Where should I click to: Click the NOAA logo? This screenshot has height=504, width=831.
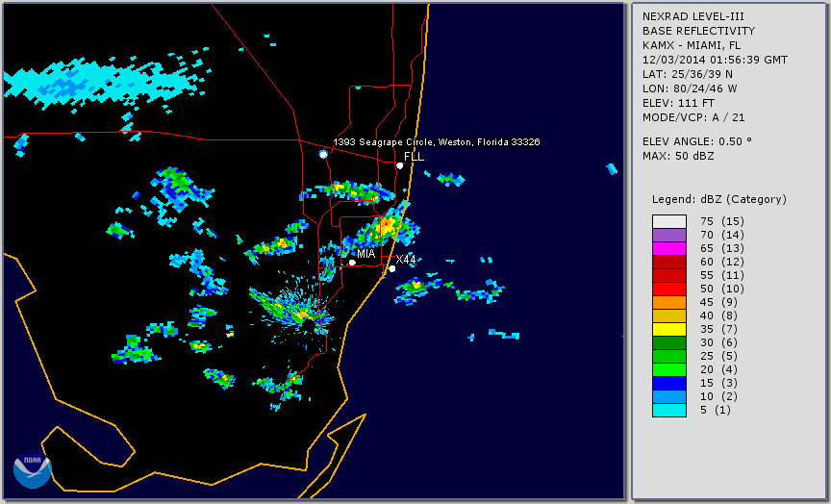pyautogui.click(x=33, y=469)
